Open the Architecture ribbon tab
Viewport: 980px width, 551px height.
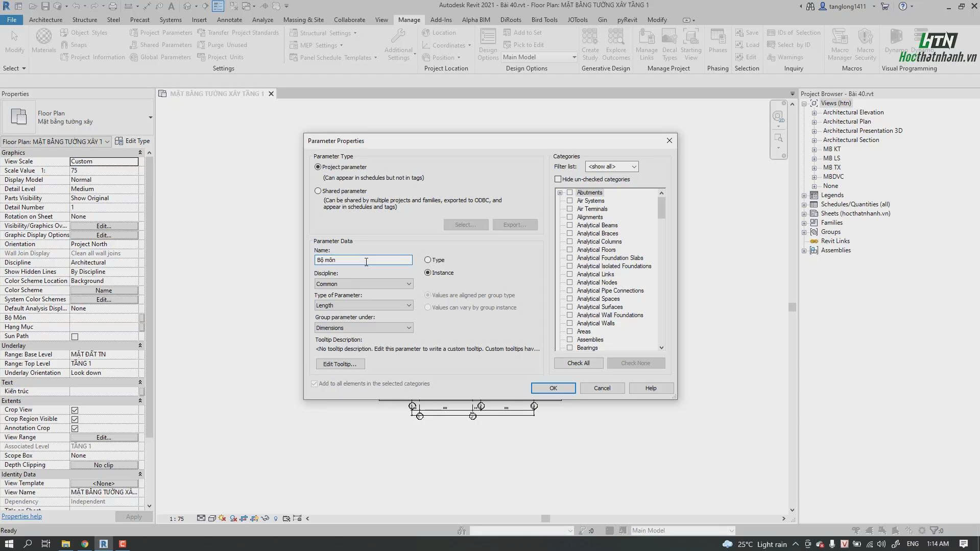tap(45, 20)
